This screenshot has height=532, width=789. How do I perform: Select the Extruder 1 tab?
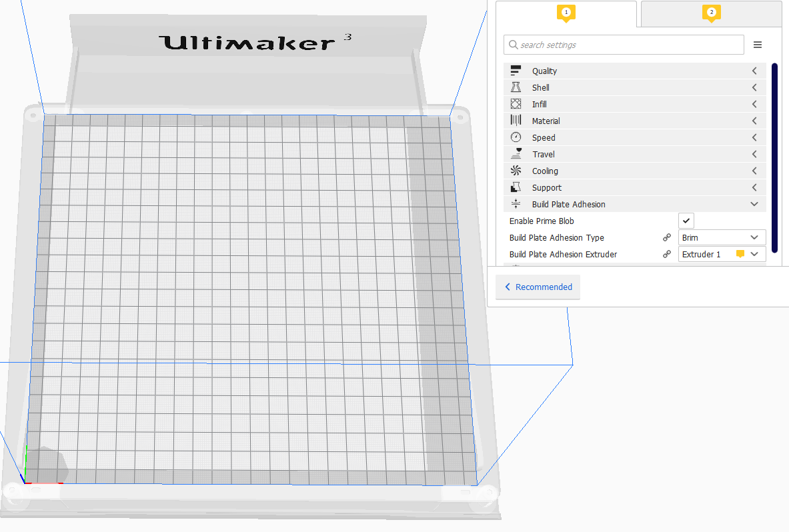(566, 13)
